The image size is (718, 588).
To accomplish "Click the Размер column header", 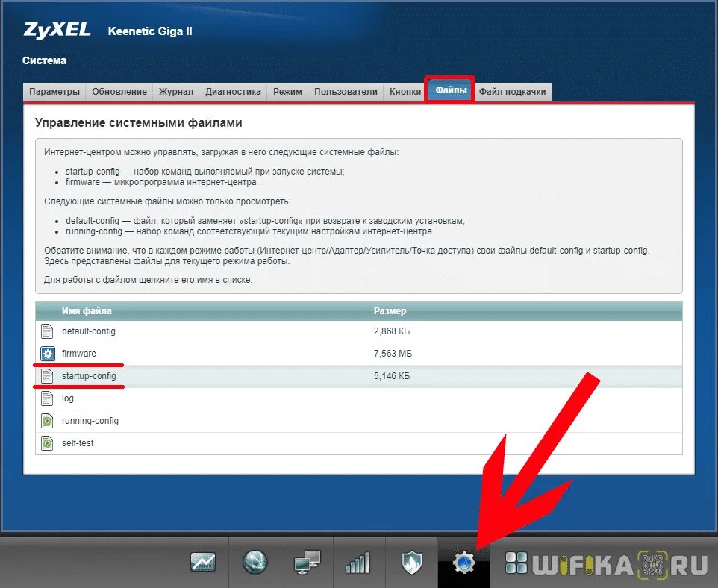I will [390, 311].
